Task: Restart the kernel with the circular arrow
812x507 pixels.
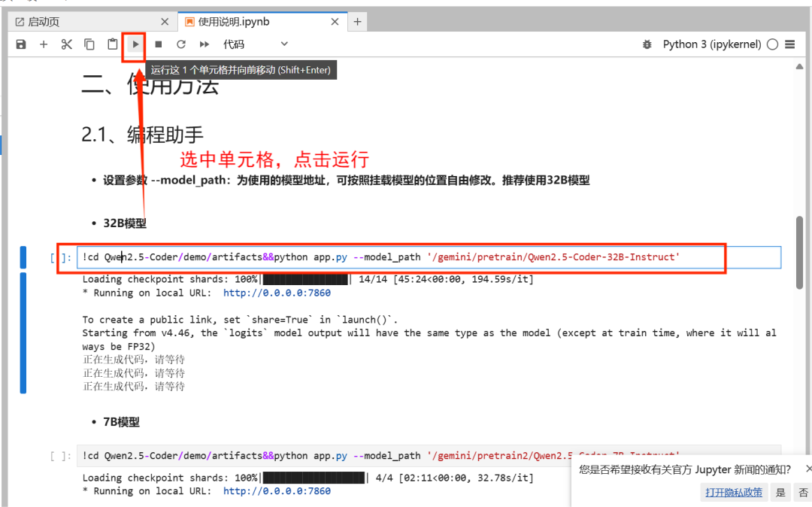Action: (x=180, y=44)
